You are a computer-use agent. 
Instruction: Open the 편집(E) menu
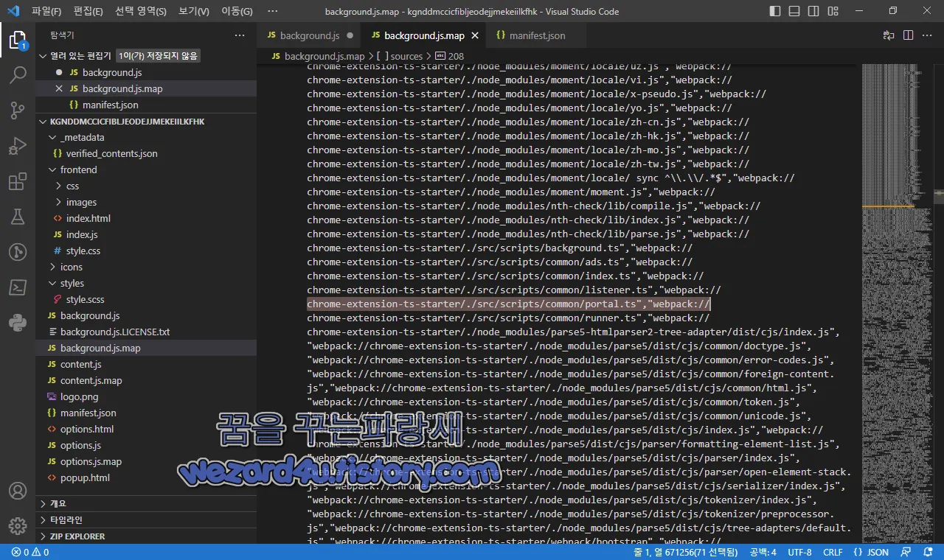coord(88,11)
